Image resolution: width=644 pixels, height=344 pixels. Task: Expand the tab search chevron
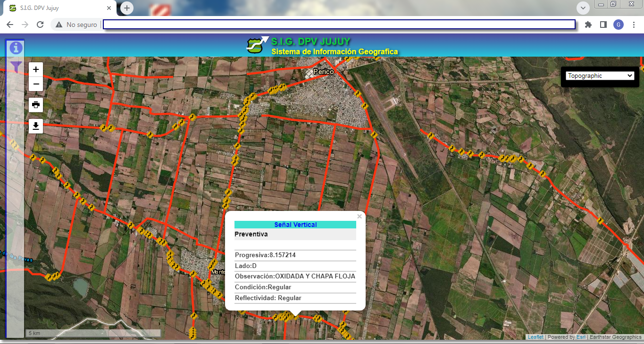click(x=583, y=8)
